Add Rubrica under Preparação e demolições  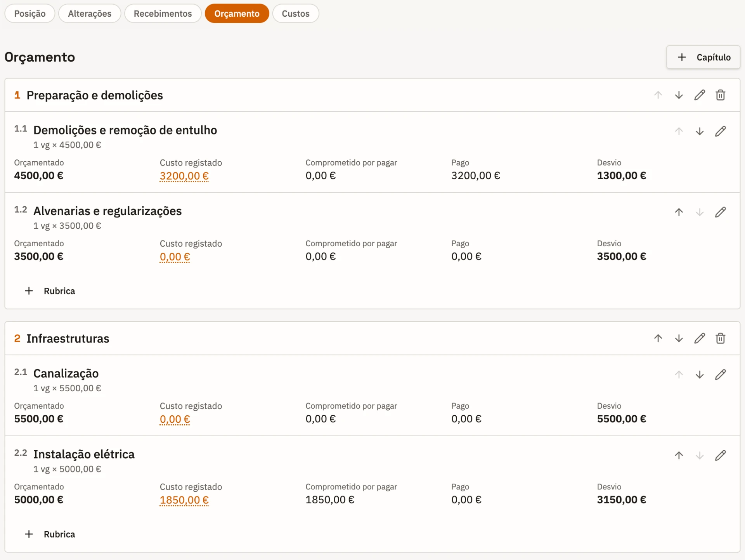pyautogui.click(x=50, y=291)
